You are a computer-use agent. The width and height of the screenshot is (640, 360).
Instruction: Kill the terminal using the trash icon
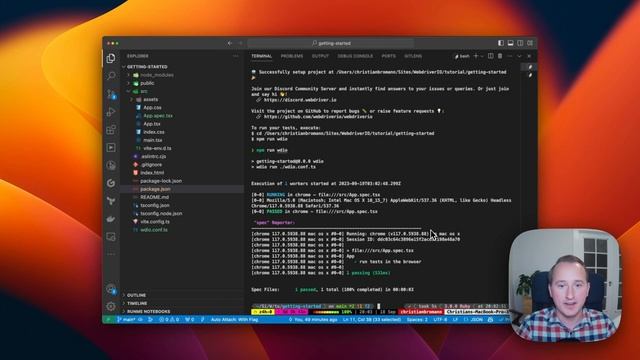[500, 56]
